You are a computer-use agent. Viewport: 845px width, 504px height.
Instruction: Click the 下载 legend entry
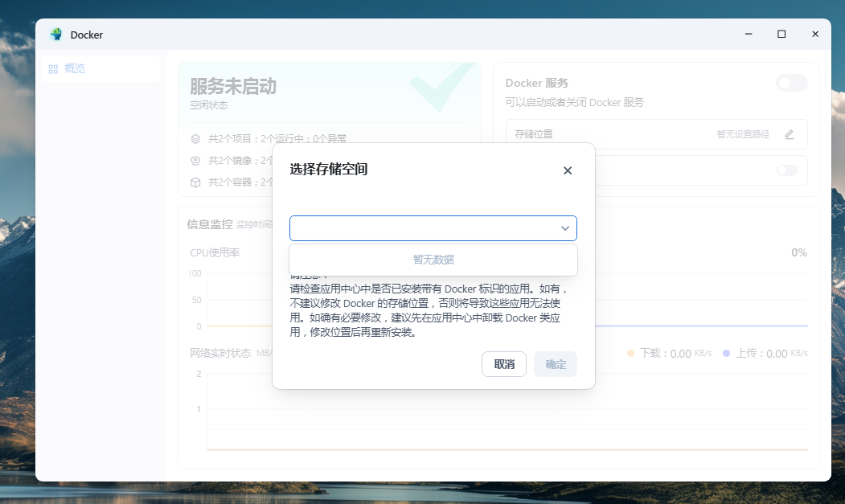pyautogui.click(x=669, y=353)
